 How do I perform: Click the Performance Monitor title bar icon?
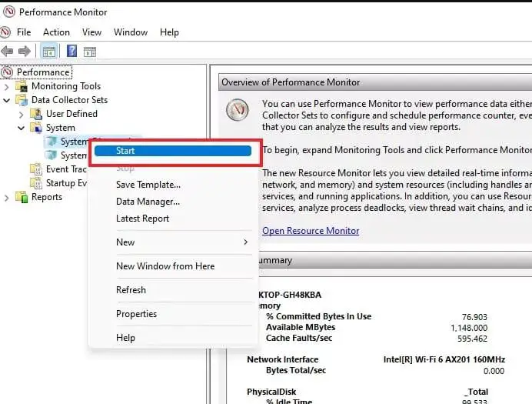point(8,12)
